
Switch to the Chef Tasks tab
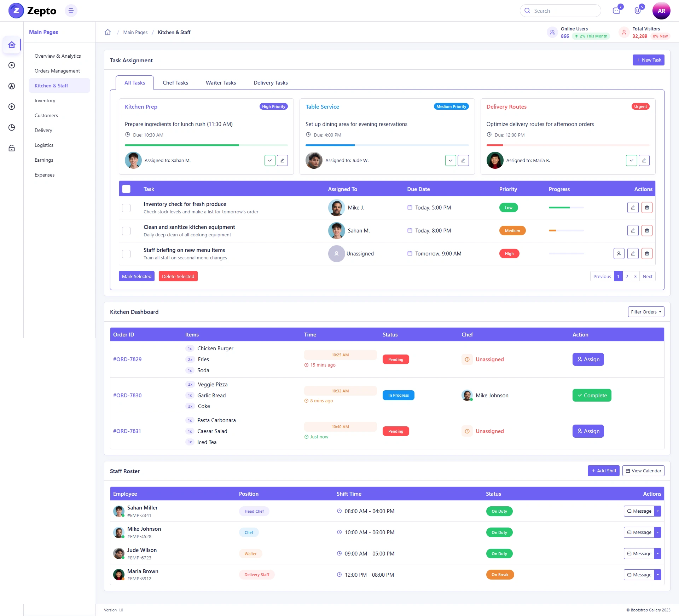click(175, 83)
